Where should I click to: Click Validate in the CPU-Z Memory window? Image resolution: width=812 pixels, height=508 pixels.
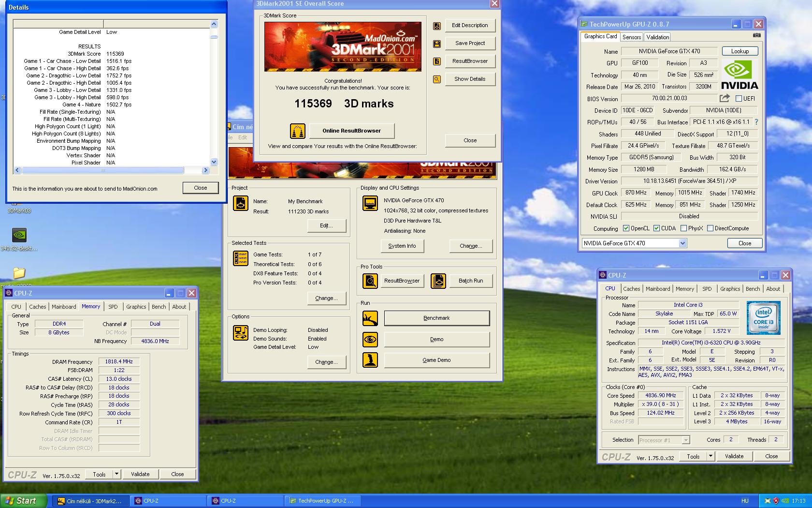[x=140, y=474]
